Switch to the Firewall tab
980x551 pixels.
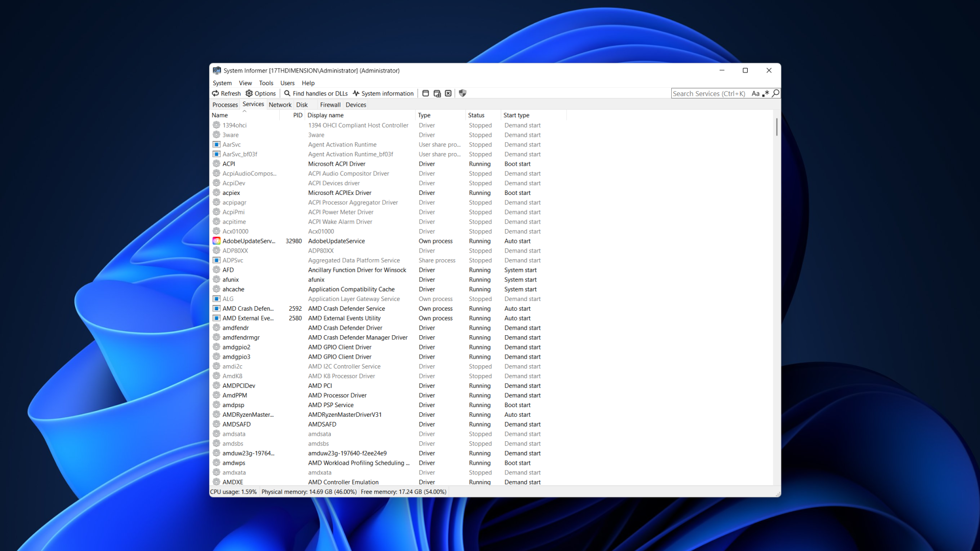coord(330,105)
